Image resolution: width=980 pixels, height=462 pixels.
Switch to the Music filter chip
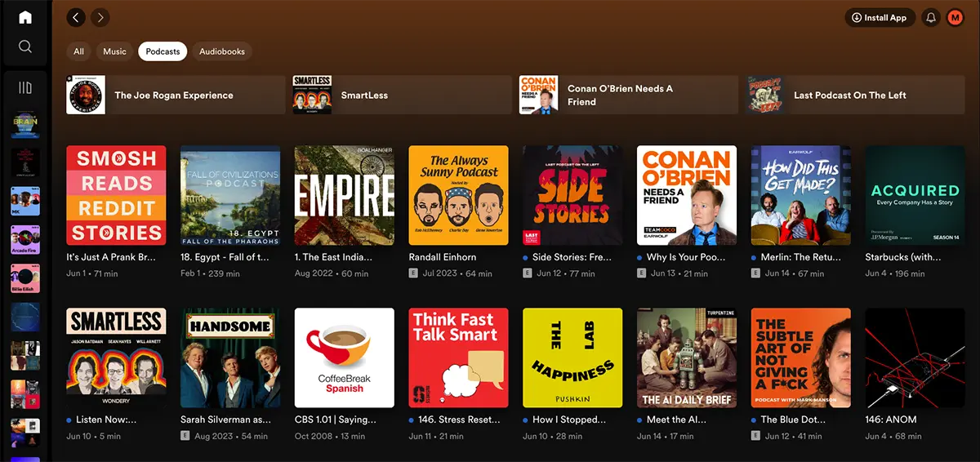click(114, 51)
